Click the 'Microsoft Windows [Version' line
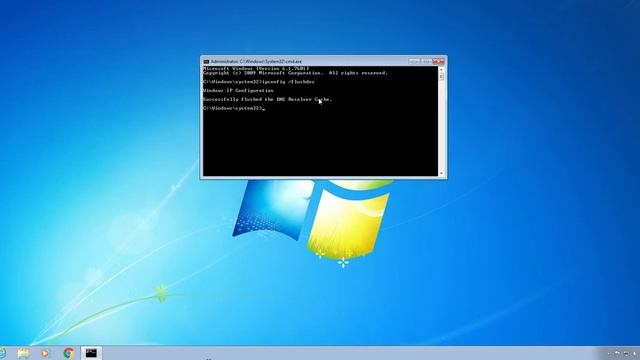 pos(256,69)
